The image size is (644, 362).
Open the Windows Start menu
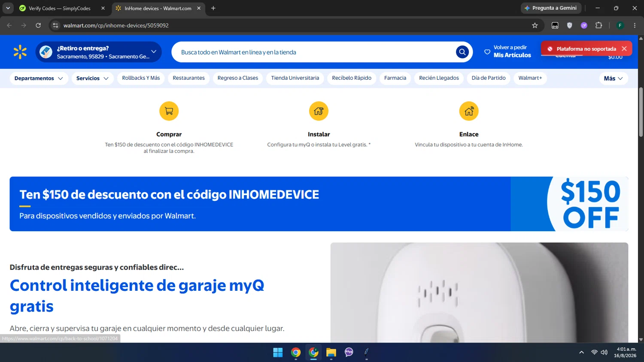(278, 352)
